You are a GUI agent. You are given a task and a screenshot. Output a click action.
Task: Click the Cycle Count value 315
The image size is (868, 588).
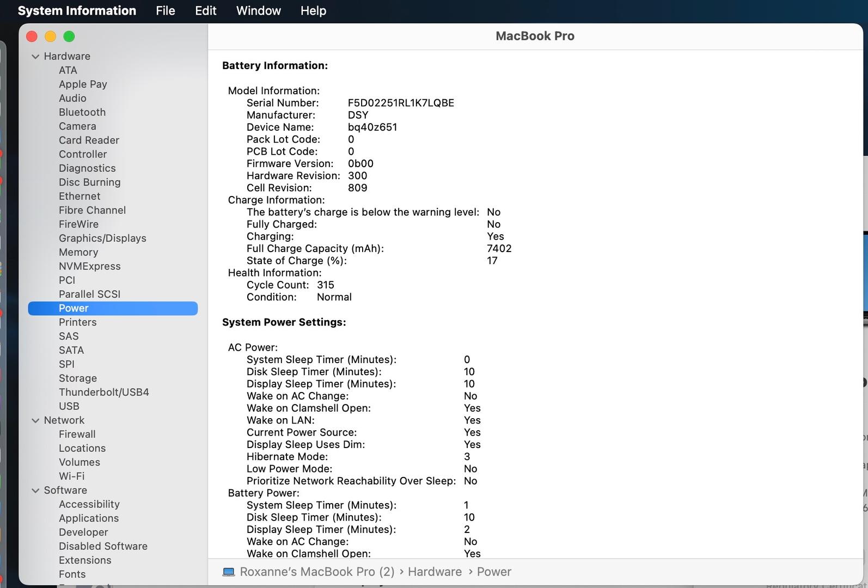click(x=326, y=285)
